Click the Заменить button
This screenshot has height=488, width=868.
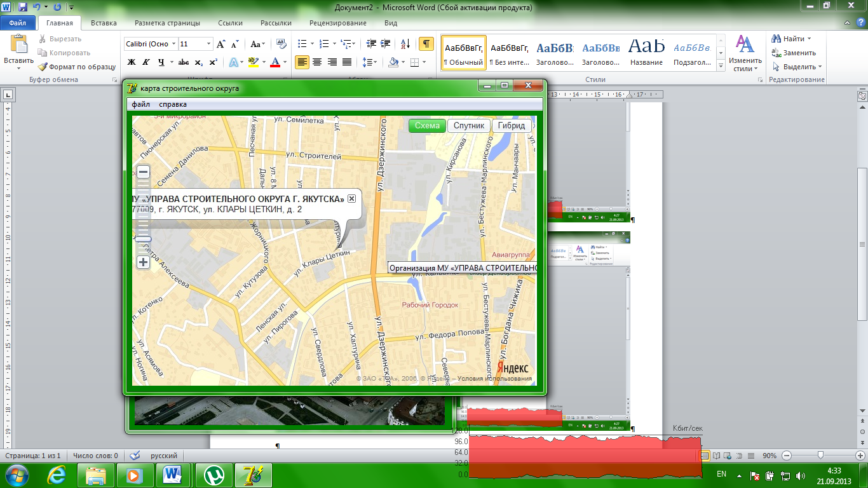click(x=794, y=53)
